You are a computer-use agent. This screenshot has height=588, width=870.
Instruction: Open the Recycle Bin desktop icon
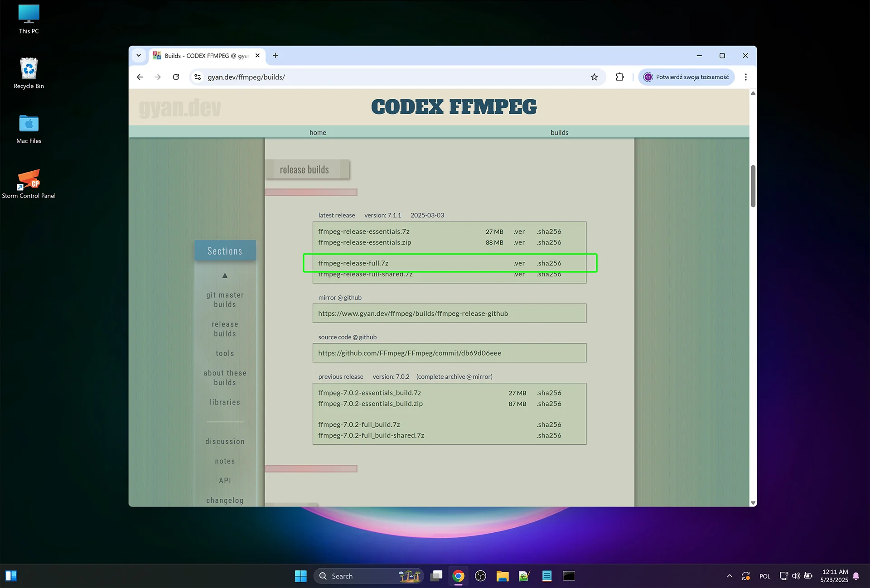29,73
